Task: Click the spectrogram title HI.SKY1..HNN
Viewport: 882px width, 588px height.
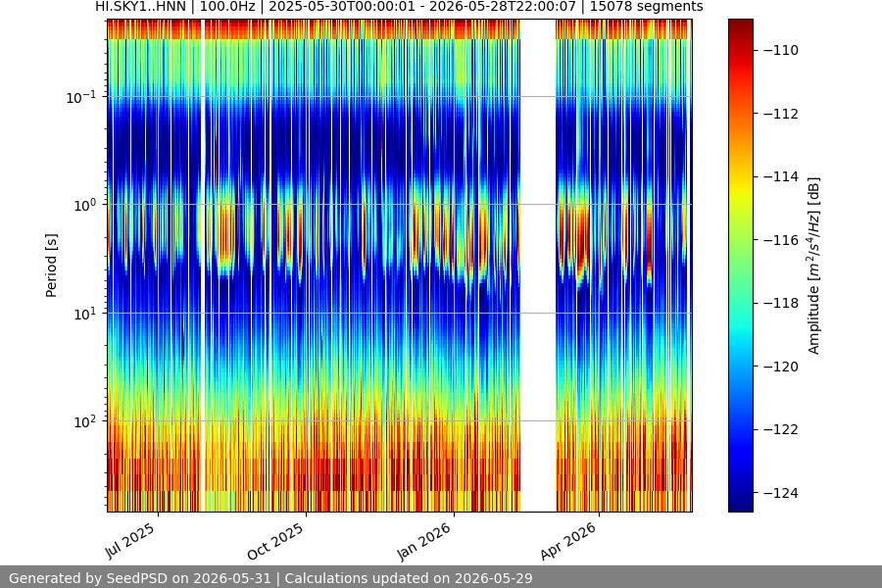Action: [399, 7]
